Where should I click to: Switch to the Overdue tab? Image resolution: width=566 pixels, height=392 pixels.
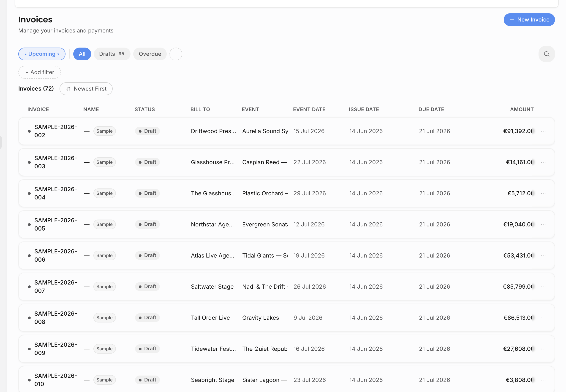coord(150,54)
